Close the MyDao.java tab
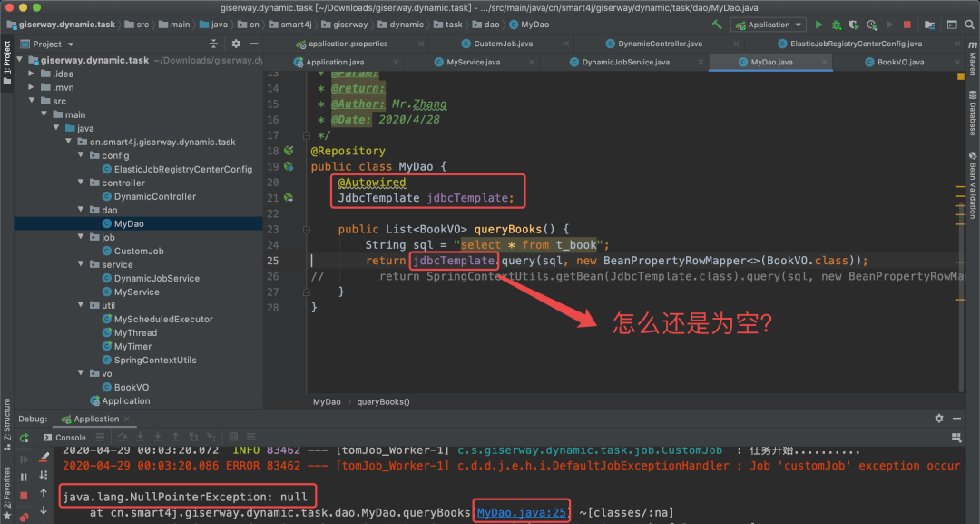The width and height of the screenshot is (980, 524). click(x=824, y=62)
